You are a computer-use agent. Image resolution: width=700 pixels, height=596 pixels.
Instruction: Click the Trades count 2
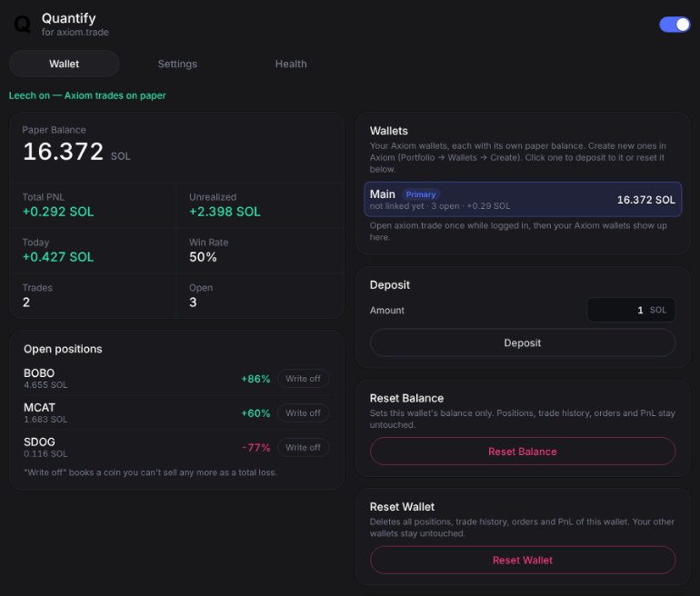(x=26, y=303)
